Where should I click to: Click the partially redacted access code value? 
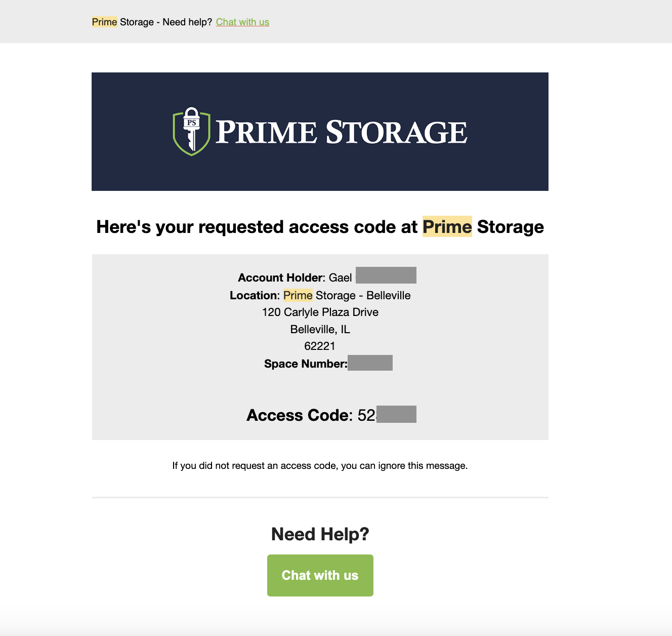click(387, 415)
